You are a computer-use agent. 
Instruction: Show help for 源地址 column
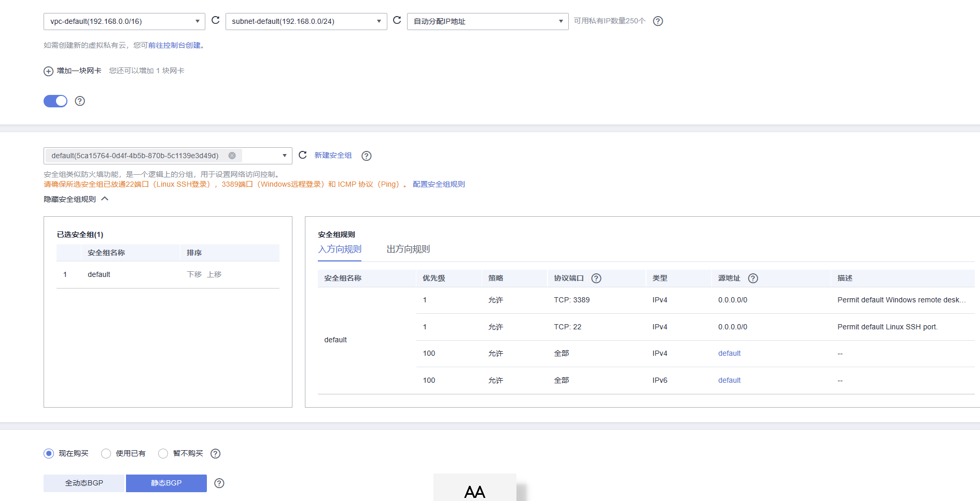pyautogui.click(x=753, y=279)
